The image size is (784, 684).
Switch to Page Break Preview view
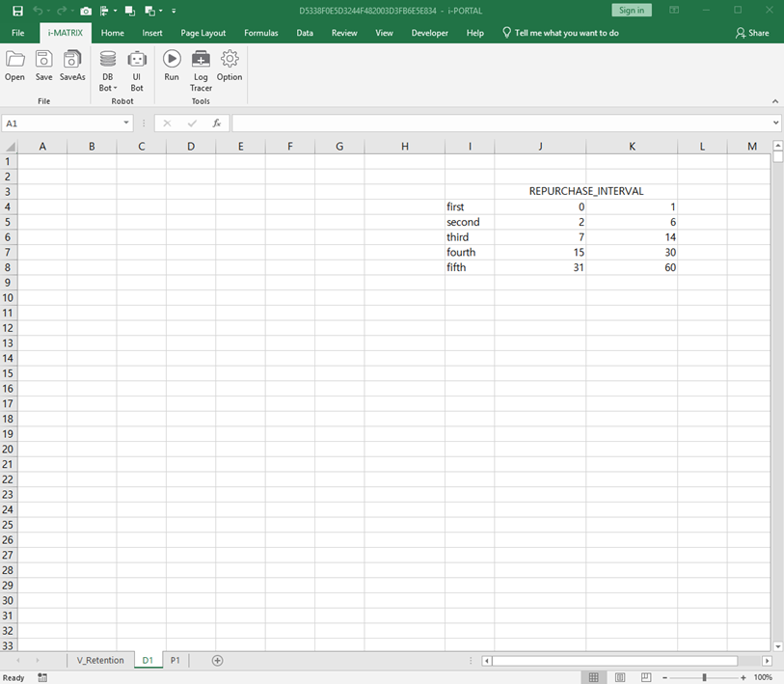coord(644,676)
